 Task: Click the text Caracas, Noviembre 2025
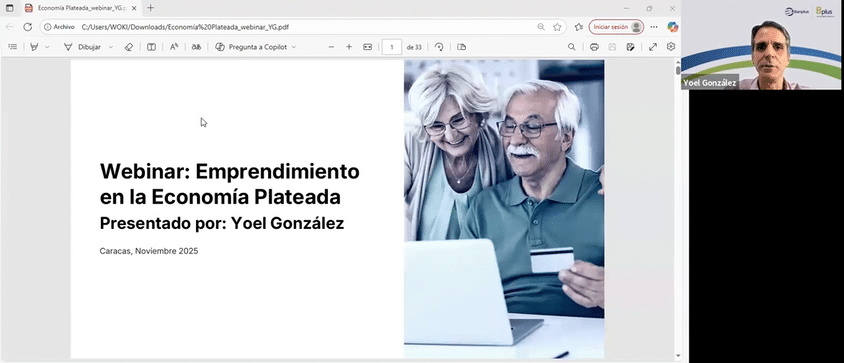pos(149,251)
